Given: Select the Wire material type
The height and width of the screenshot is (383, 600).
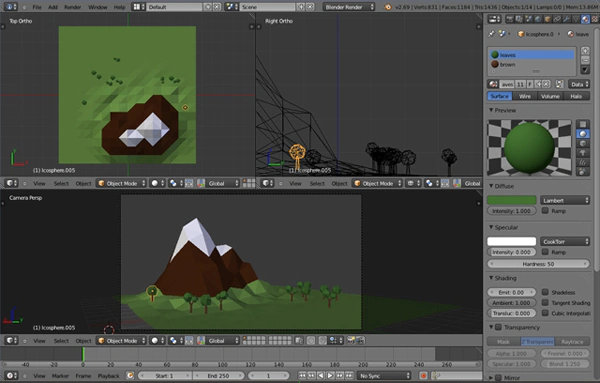Looking at the screenshot, I should pos(525,96).
